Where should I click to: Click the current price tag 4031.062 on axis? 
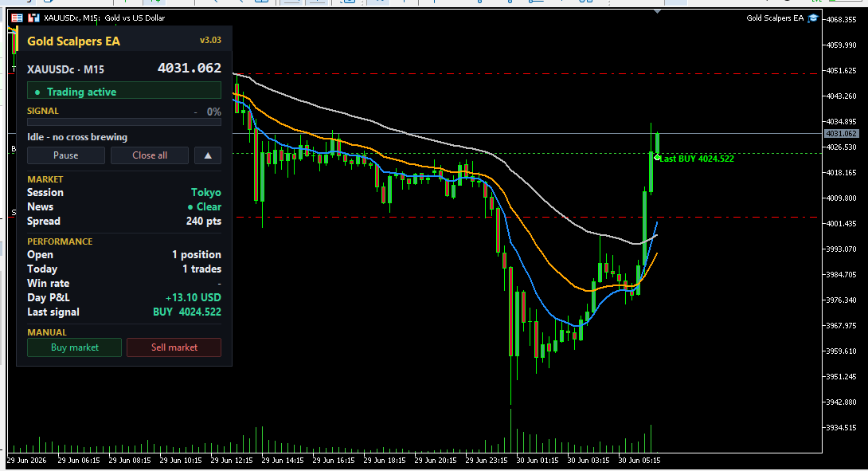tap(841, 134)
